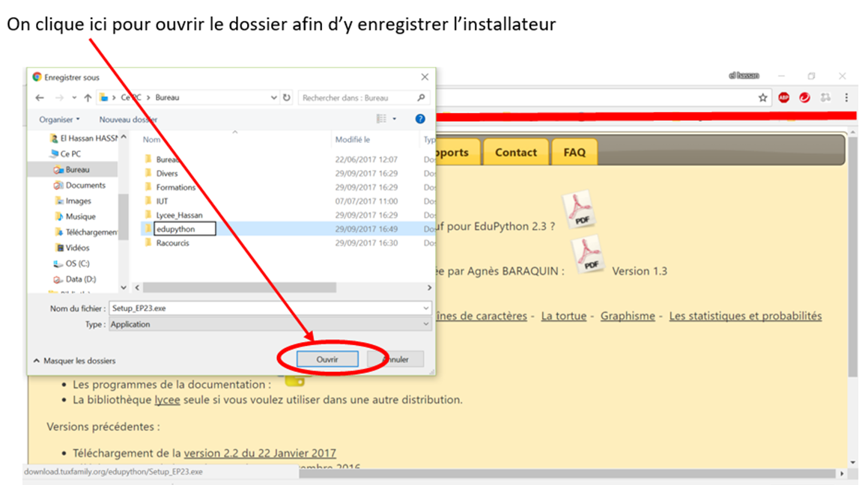Collapse folders with Masquer les dossiers
Screen dimensions: 868x485
75,361
